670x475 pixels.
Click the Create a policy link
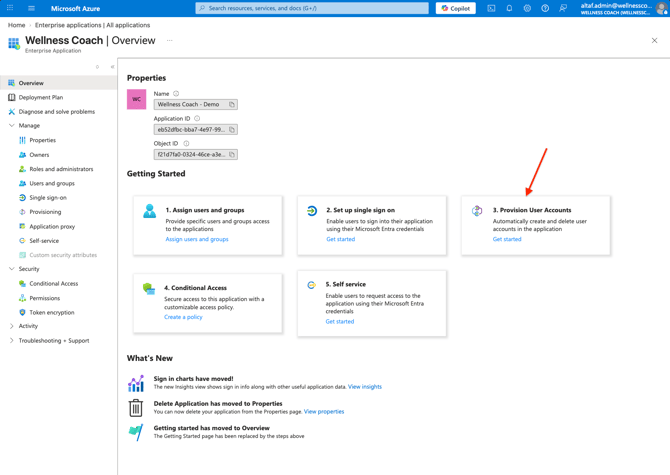[x=183, y=317]
